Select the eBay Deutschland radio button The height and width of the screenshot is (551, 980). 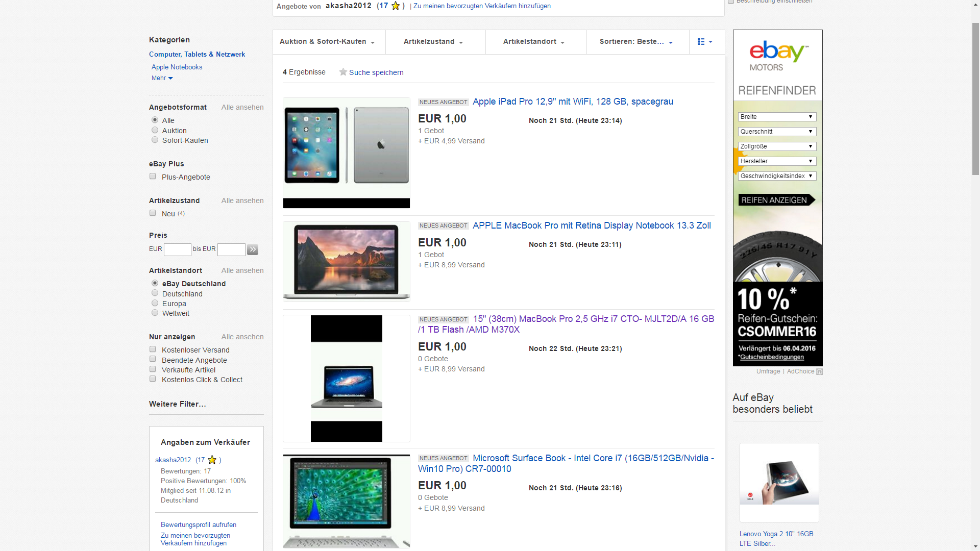[155, 283]
